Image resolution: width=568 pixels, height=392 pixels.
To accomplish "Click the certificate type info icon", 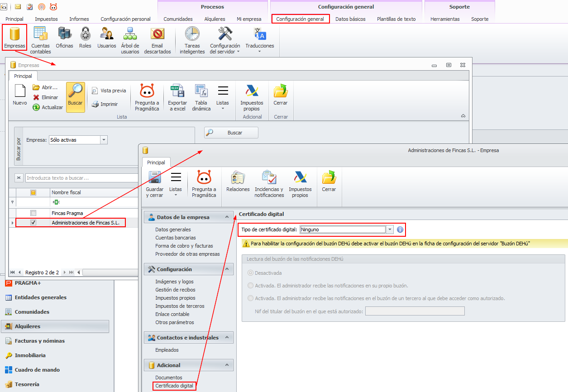I will click(x=400, y=229).
